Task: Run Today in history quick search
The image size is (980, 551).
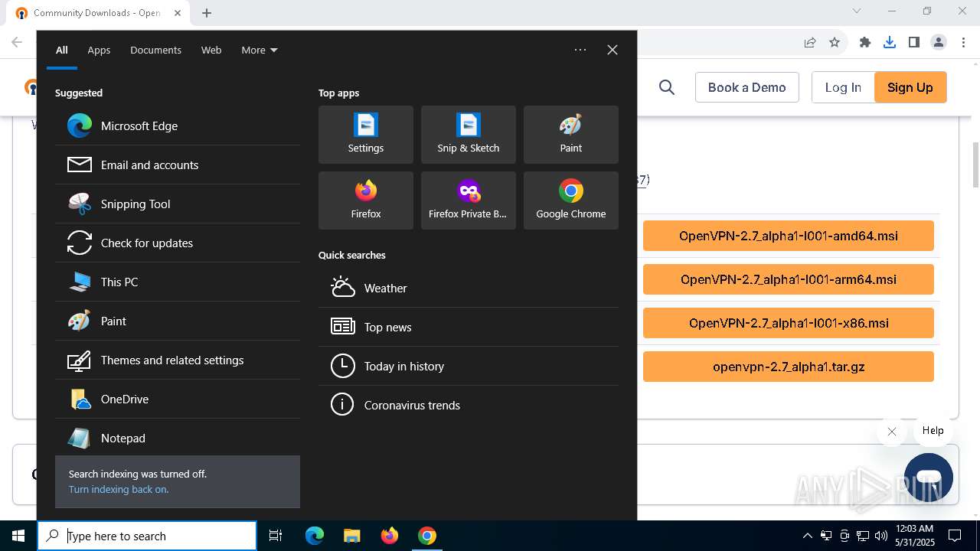Action: click(x=469, y=367)
